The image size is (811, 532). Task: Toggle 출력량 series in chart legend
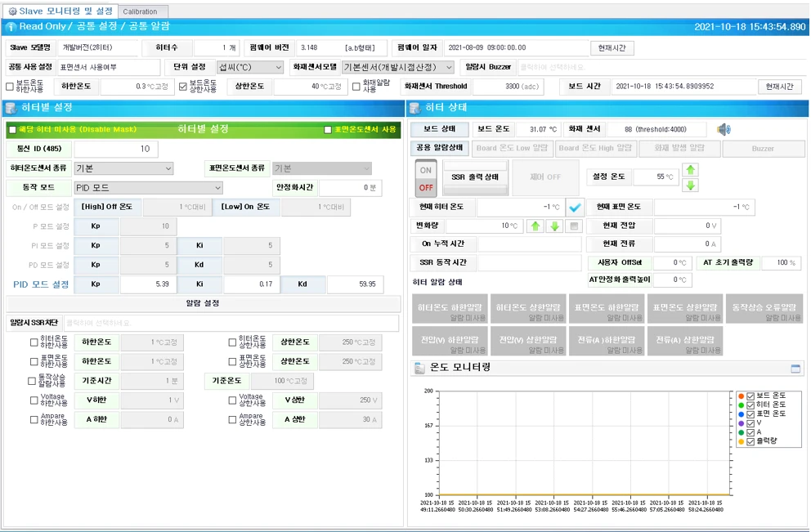(x=751, y=441)
